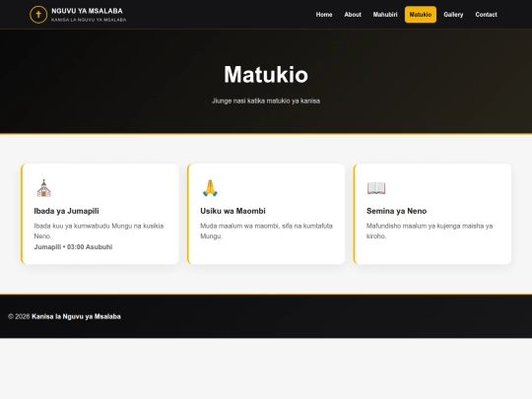Click the open book icon on Semina ya Neno card

coord(376,188)
